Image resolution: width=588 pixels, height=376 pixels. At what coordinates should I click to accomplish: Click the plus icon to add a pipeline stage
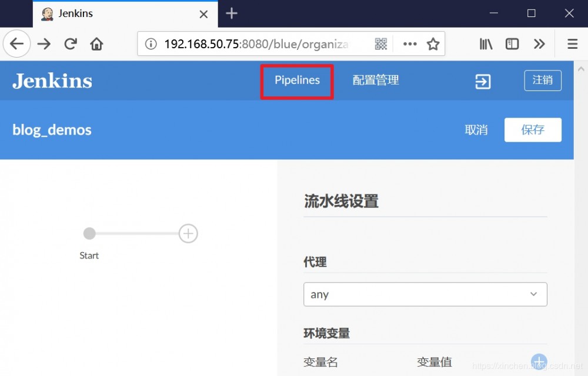pos(188,233)
